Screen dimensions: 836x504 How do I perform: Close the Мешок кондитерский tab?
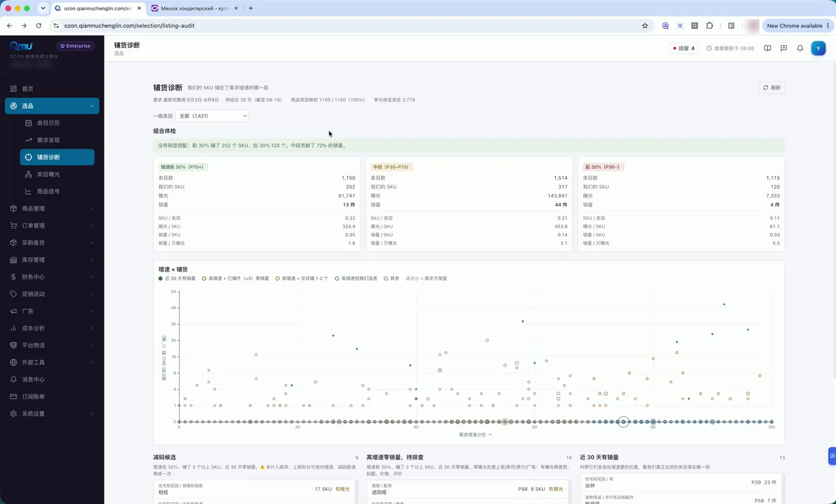click(x=235, y=8)
